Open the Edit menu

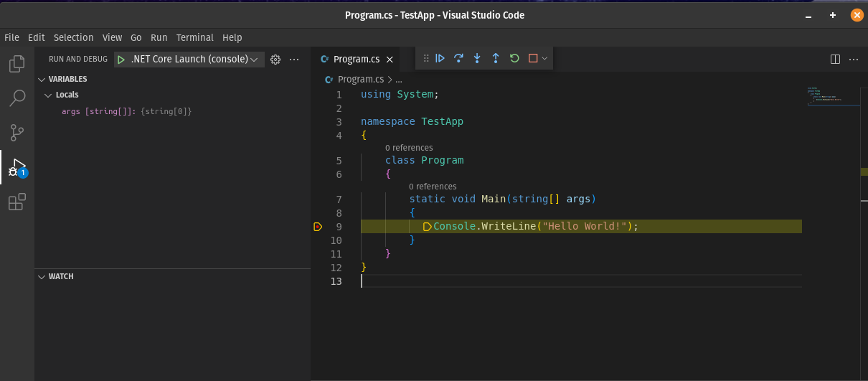click(x=37, y=37)
